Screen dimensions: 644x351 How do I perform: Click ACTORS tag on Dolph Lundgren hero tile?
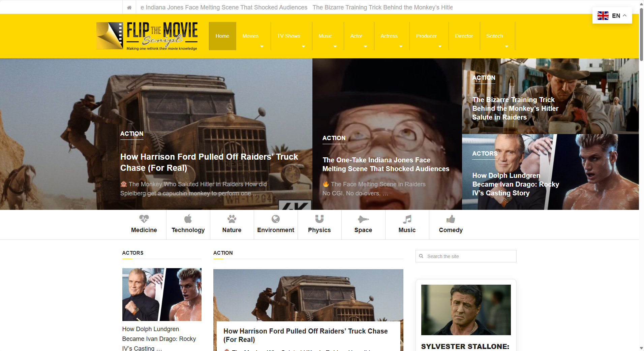pos(485,154)
